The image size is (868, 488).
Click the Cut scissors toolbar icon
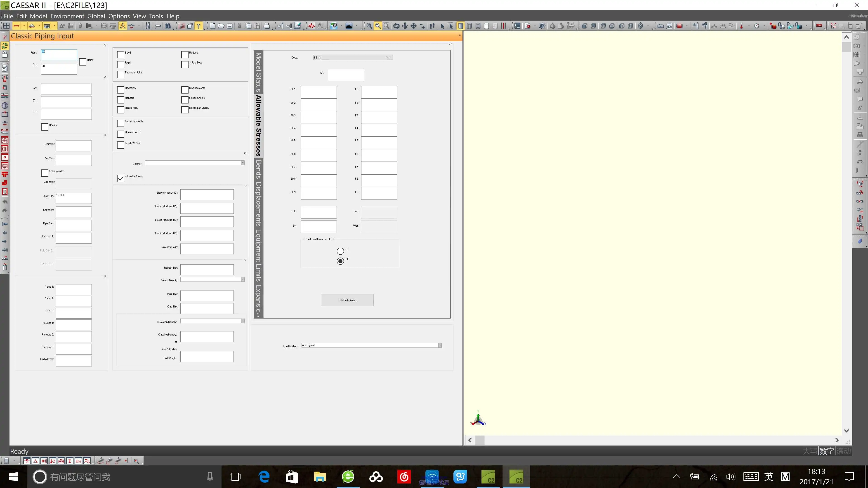pyautogui.click(x=239, y=26)
